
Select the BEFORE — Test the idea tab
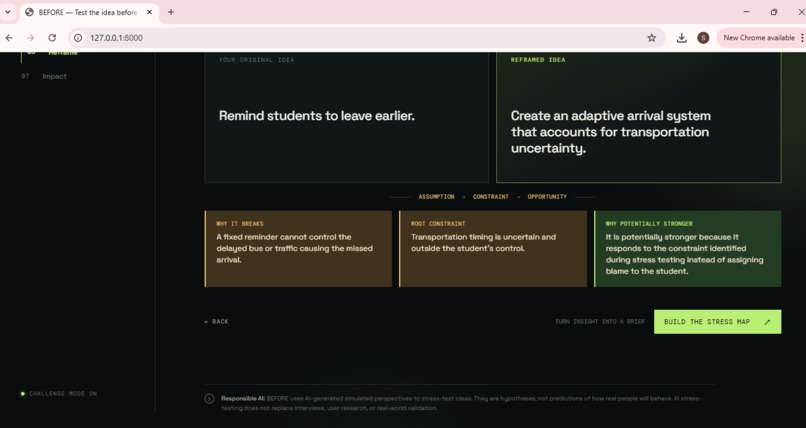pyautogui.click(x=89, y=12)
